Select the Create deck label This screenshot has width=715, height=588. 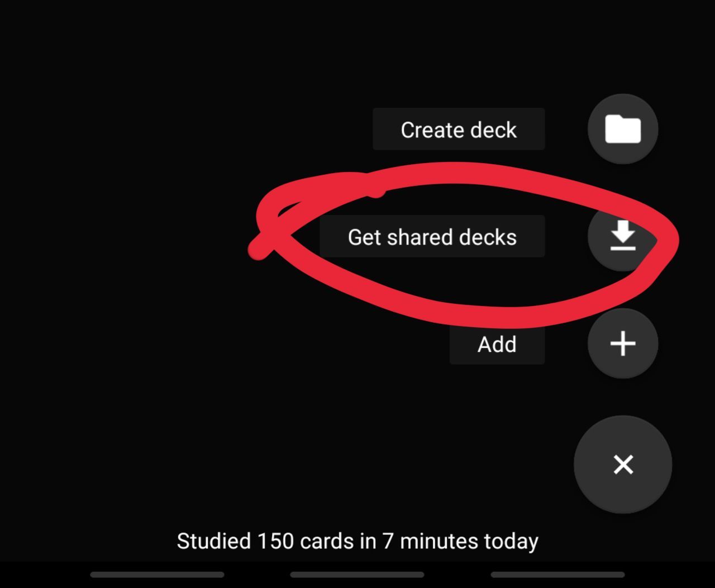tap(459, 130)
